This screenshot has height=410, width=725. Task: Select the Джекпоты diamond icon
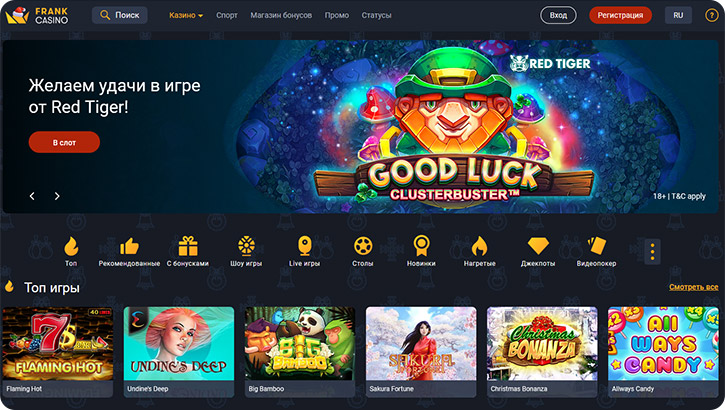pyautogui.click(x=538, y=246)
